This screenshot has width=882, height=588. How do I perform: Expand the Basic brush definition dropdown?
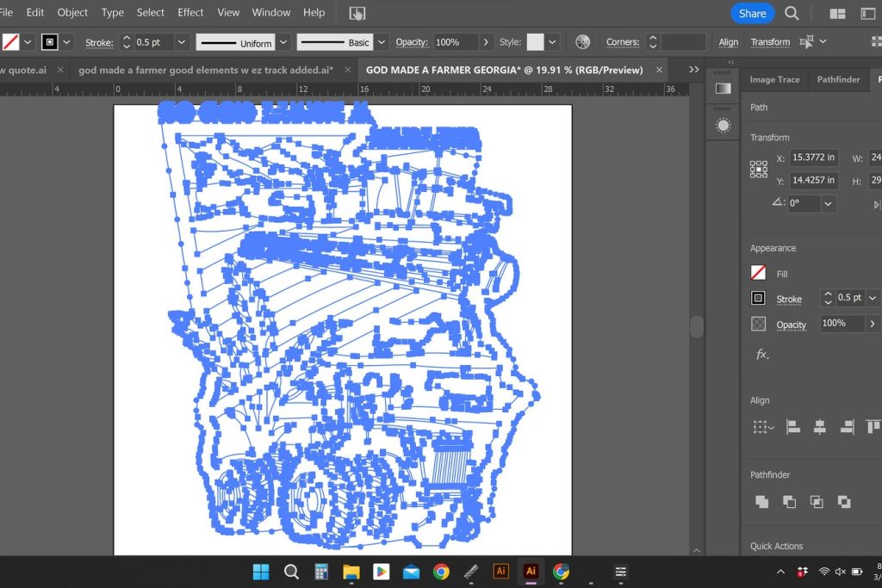tap(382, 42)
